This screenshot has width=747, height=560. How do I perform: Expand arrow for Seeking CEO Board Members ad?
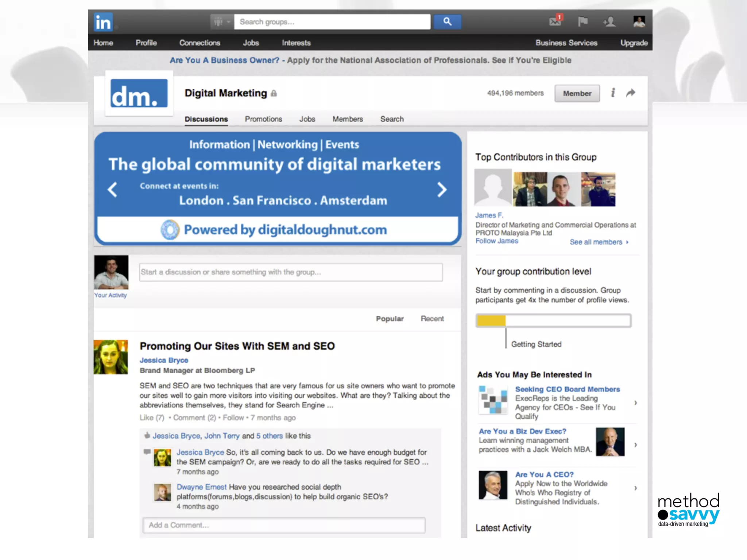point(635,403)
